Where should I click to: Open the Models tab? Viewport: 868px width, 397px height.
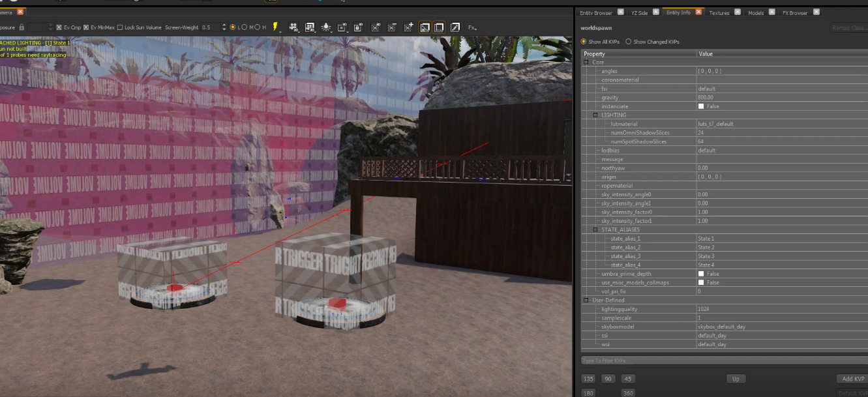click(755, 12)
